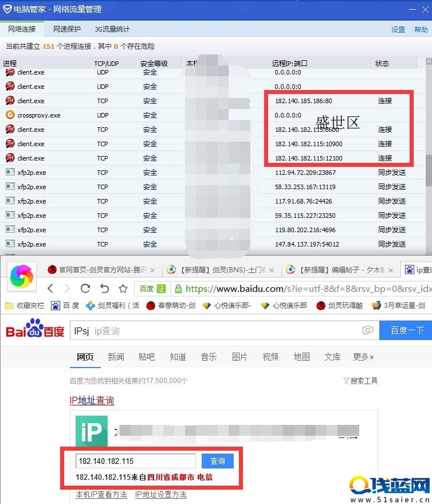Open 设置 in the traffic manager
The width and height of the screenshot is (432, 504).
point(398,30)
